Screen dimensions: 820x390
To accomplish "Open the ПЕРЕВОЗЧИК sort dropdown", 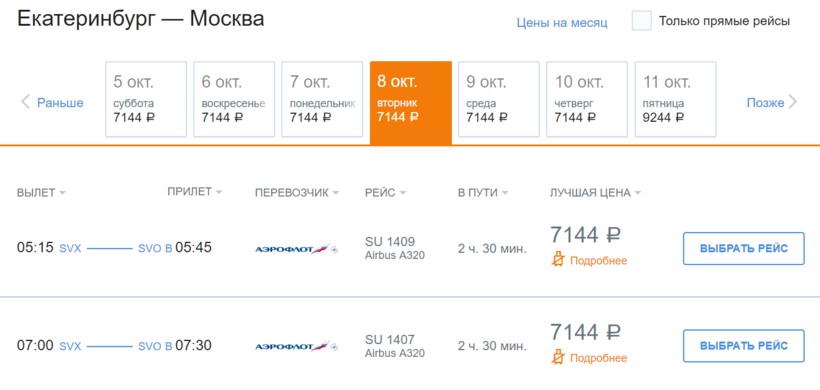I will 297,192.
